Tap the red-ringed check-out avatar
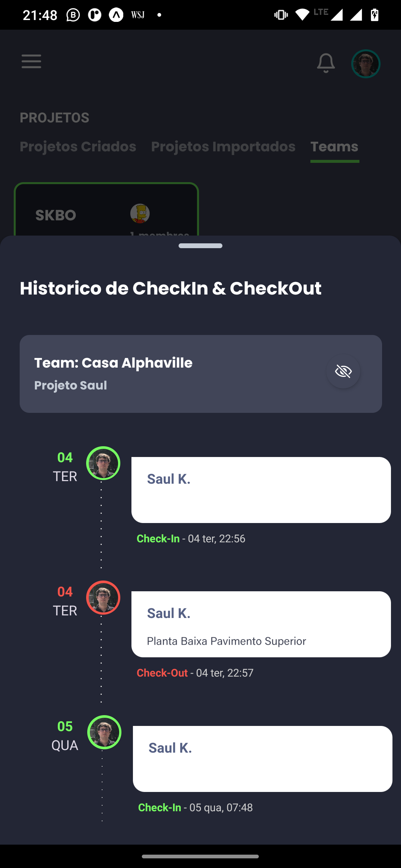 tap(103, 598)
